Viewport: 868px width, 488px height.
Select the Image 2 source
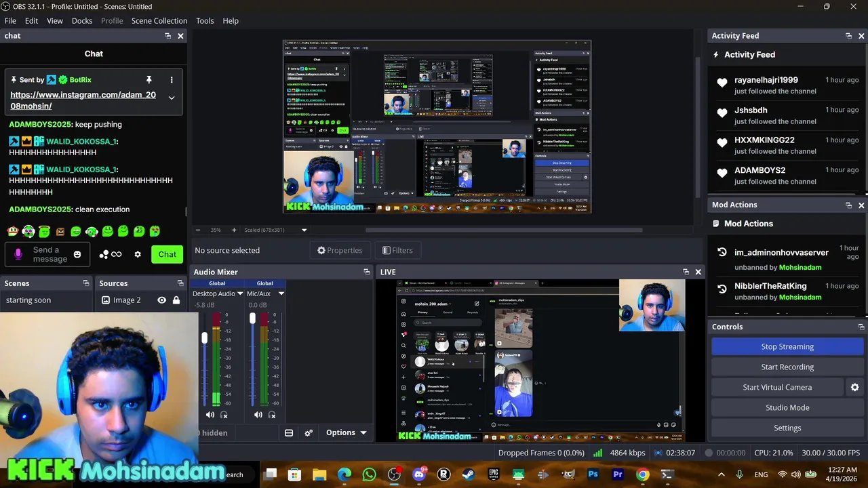coord(127,300)
